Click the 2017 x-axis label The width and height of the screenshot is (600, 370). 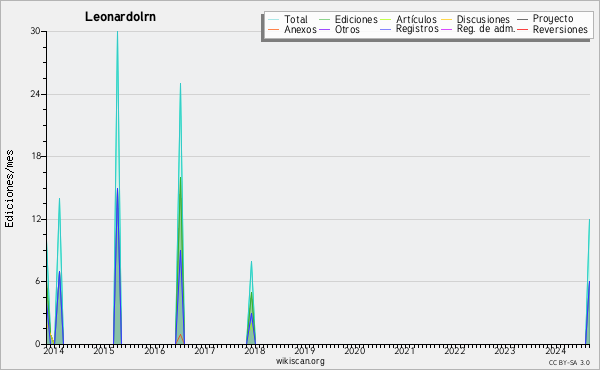204,351
